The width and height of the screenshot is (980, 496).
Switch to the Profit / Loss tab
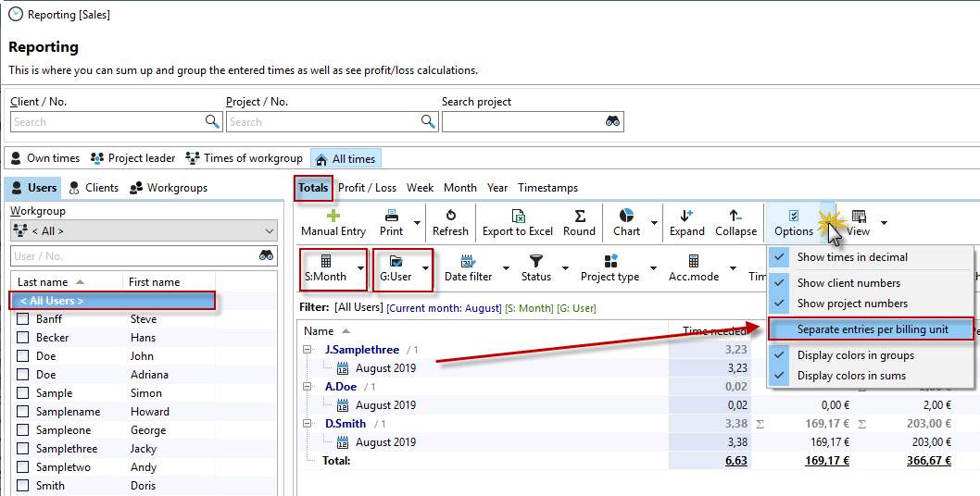click(x=367, y=188)
